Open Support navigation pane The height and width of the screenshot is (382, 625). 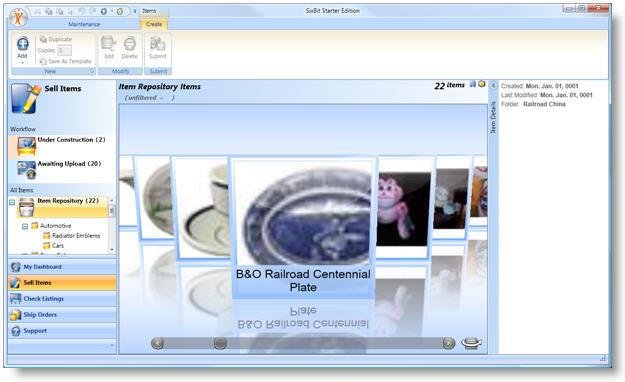[x=62, y=331]
